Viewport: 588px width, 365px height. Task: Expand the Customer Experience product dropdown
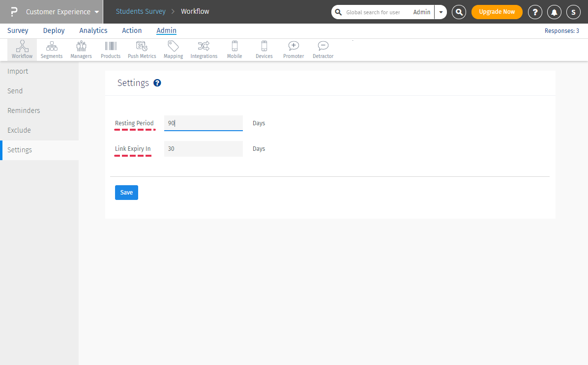coord(97,12)
